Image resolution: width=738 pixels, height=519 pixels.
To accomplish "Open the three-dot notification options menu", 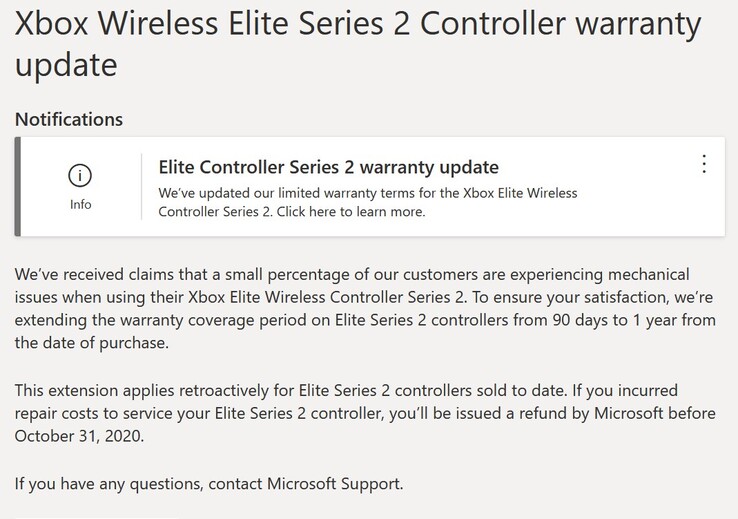I will 704,164.
